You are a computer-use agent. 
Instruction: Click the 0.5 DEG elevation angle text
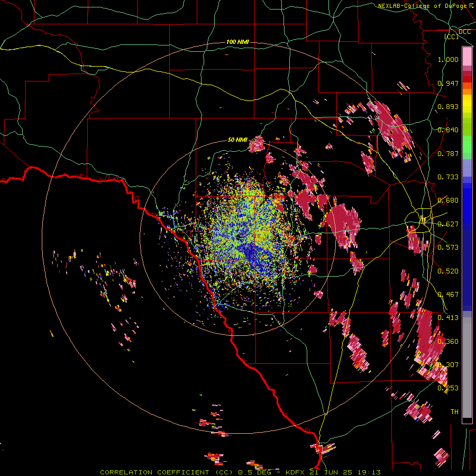pyautogui.click(x=256, y=472)
